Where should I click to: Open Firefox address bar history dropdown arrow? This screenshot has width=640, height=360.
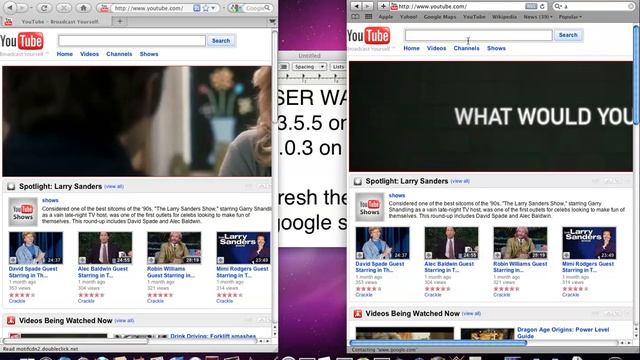coord(213,8)
